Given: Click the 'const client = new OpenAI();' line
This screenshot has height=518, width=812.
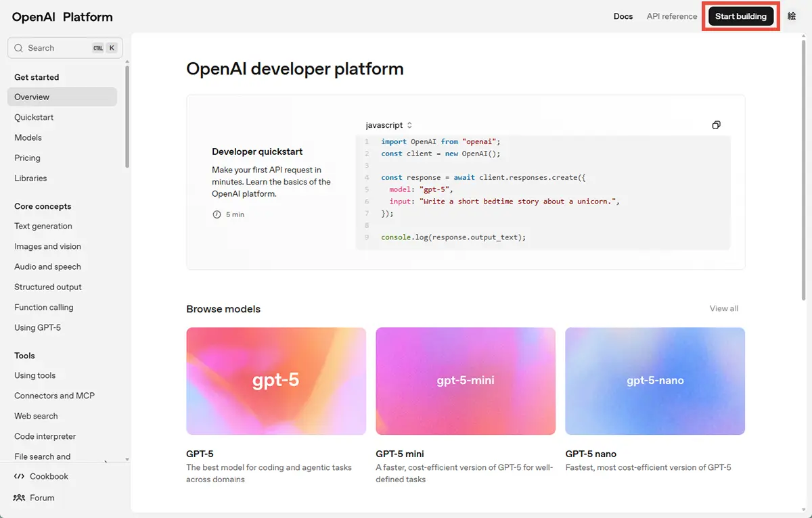Looking at the screenshot, I should [441, 154].
